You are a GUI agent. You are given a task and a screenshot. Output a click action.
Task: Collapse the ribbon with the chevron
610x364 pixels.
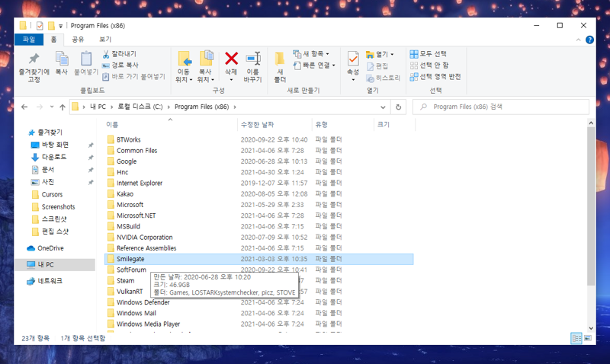579,40
